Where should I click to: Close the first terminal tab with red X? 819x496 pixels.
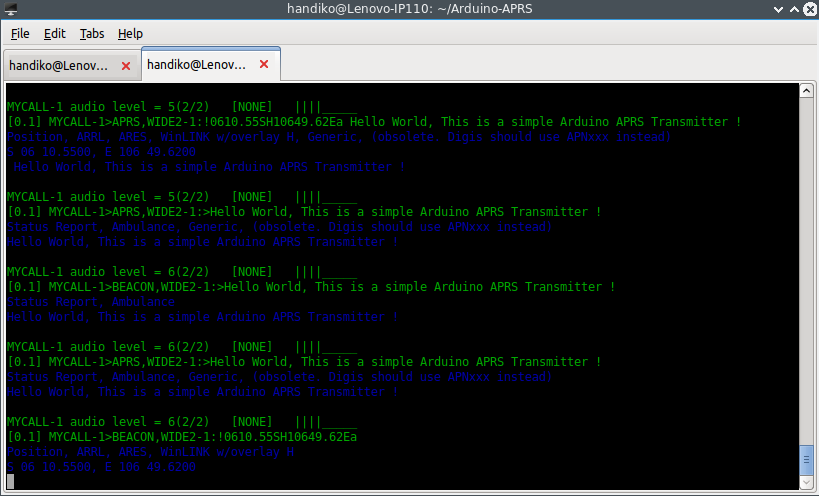tap(126, 66)
